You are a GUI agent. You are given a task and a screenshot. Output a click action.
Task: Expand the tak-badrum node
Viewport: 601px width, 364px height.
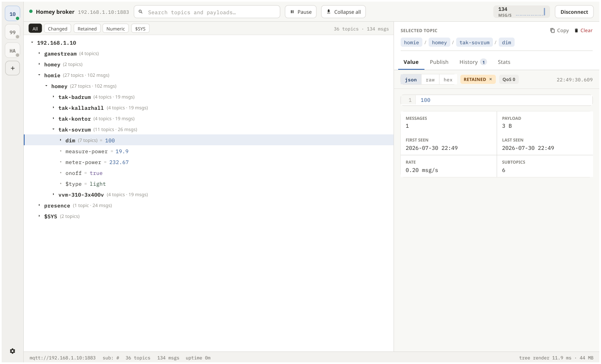(53, 96)
